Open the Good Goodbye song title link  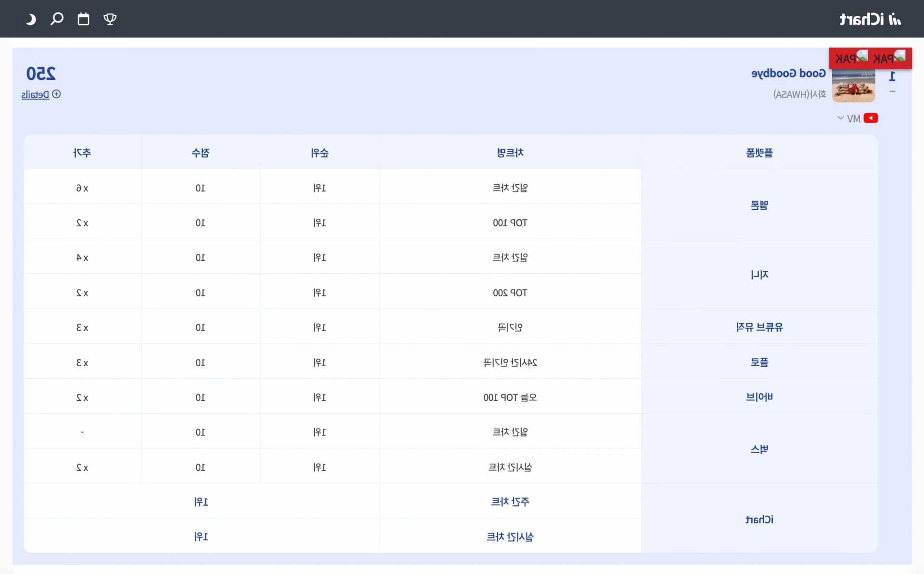coord(788,74)
